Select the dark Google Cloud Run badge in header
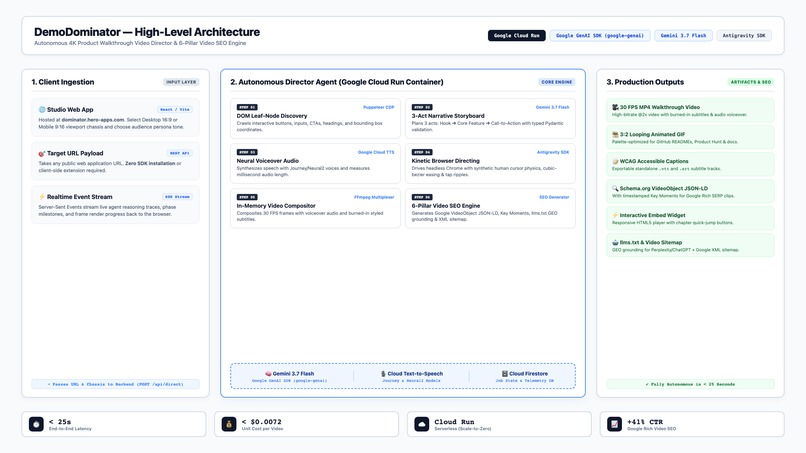The image size is (806, 453). click(517, 35)
